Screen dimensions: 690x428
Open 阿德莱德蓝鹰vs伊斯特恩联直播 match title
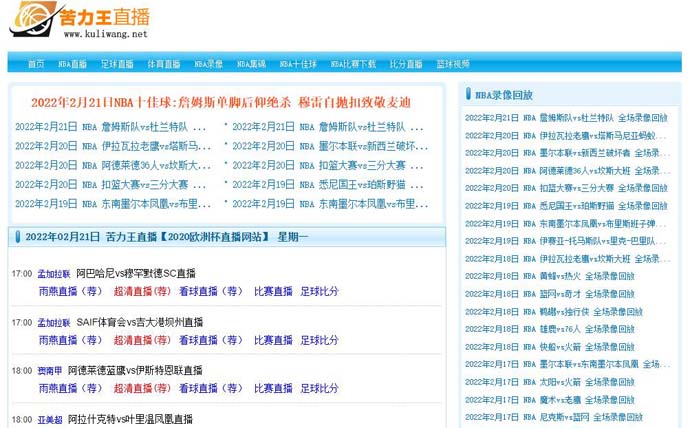point(135,371)
